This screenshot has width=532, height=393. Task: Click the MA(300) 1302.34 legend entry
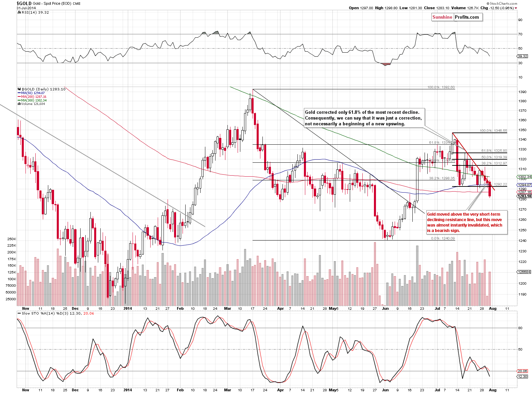click(x=32, y=101)
